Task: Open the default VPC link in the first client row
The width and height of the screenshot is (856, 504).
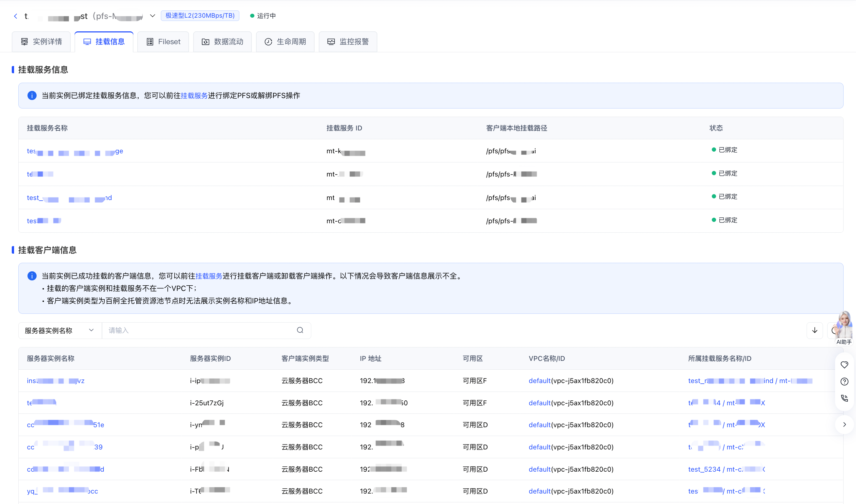Action: (x=539, y=381)
